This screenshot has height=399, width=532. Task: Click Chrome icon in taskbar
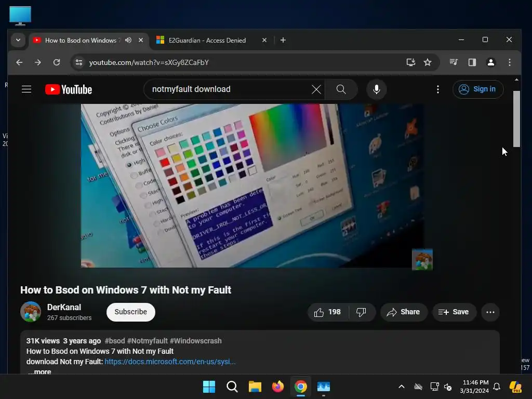(x=301, y=387)
